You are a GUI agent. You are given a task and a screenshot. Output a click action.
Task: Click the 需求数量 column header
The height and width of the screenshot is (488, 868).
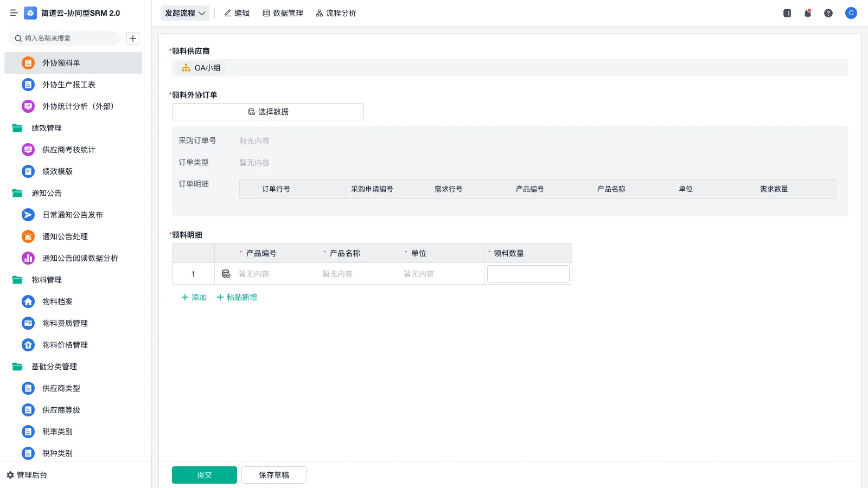click(x=774, y=189)
